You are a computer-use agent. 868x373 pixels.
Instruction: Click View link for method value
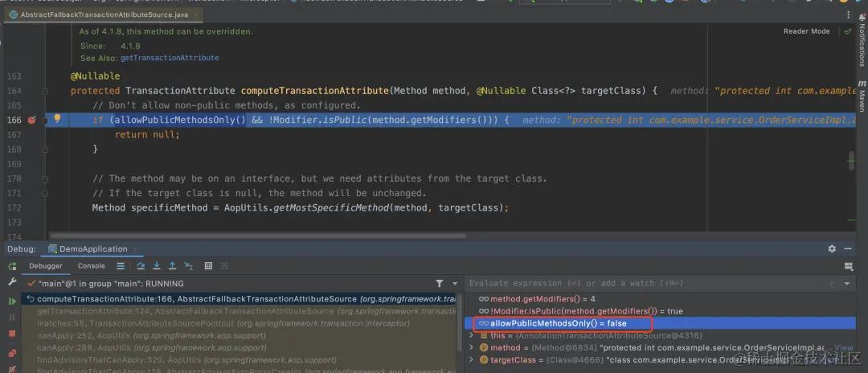coord(843,347)
